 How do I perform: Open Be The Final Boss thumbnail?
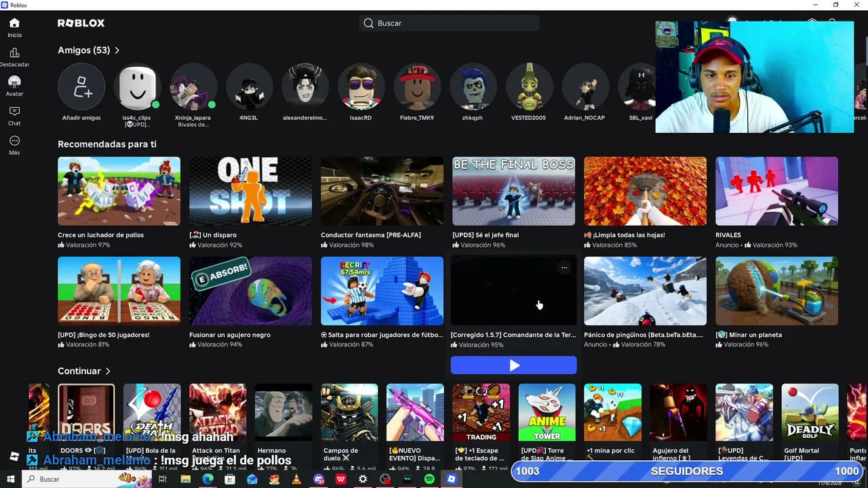514,191
